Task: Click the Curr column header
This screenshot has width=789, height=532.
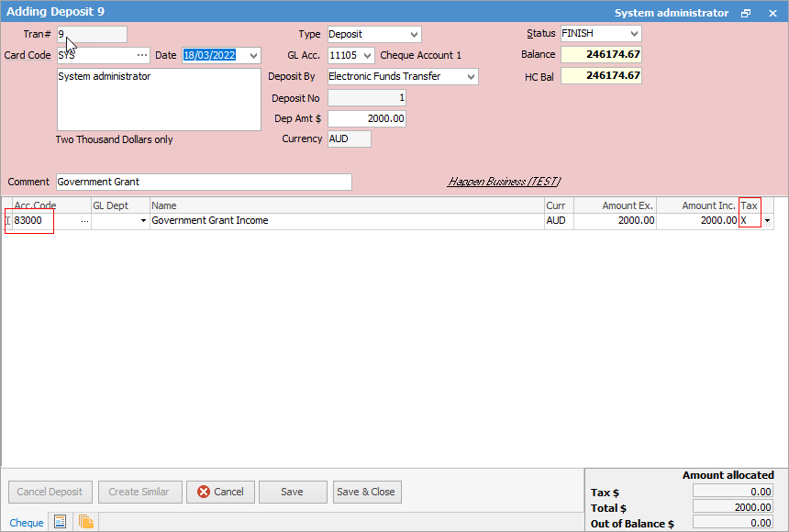Action: [559, 205]
